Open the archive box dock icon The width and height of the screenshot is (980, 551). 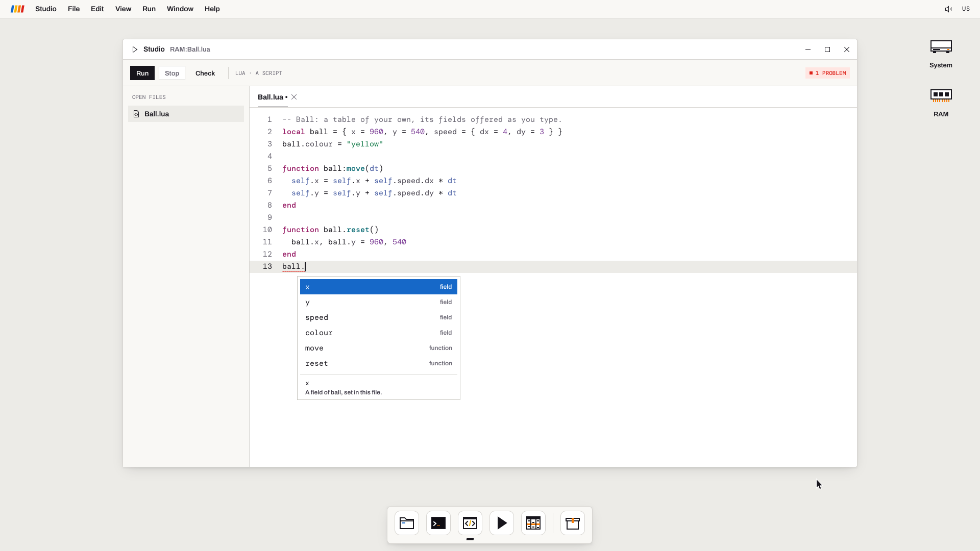pos(573,523)
